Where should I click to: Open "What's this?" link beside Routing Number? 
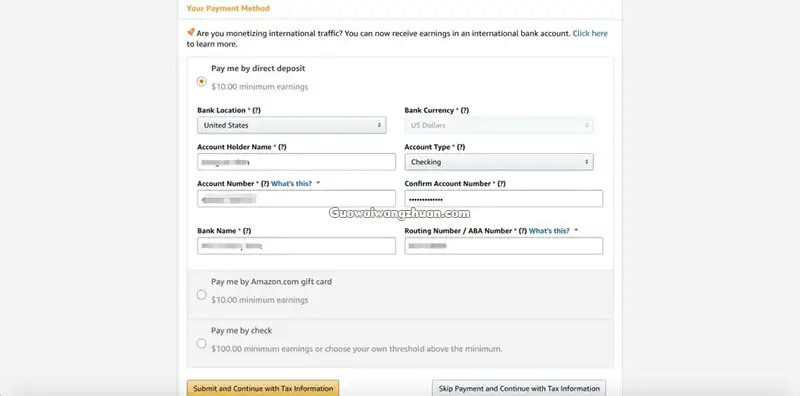(549, 231)
